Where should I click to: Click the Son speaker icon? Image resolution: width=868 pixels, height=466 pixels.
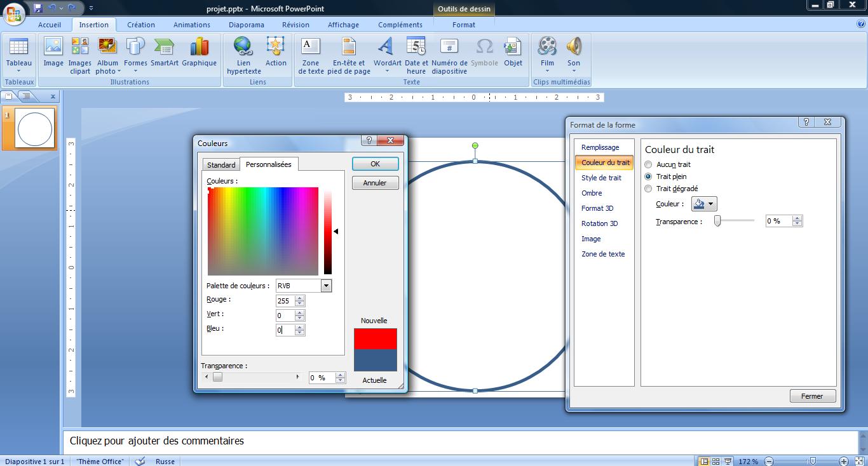(574, 48)
